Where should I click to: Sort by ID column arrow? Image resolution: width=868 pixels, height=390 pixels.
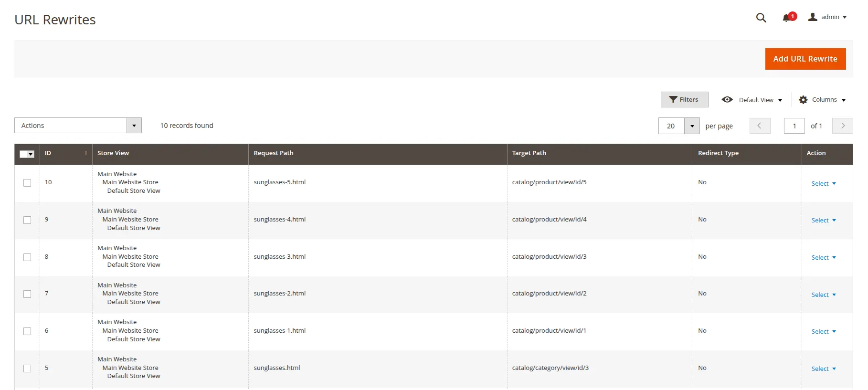pyautogui.click(x=86, y=153)
